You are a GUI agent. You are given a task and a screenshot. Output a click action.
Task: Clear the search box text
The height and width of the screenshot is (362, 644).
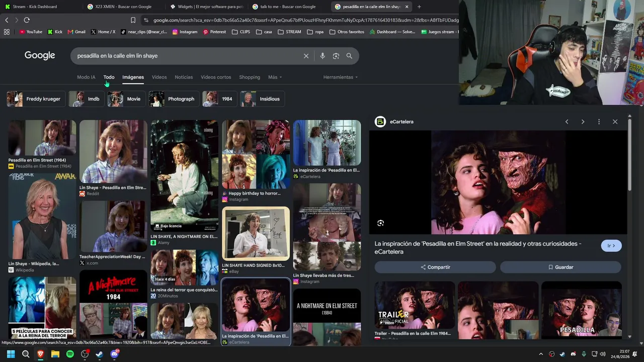tap(306, 56)
